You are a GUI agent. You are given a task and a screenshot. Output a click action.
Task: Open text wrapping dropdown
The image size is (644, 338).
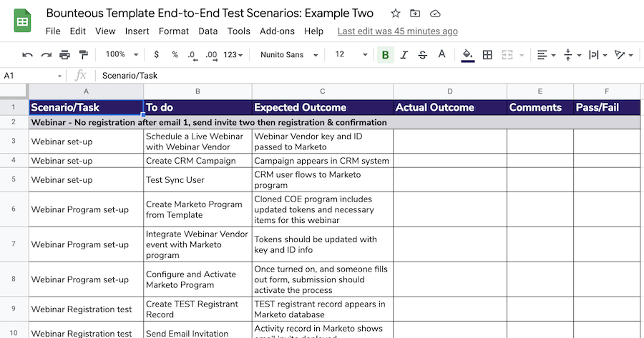[x=598, y=54]
